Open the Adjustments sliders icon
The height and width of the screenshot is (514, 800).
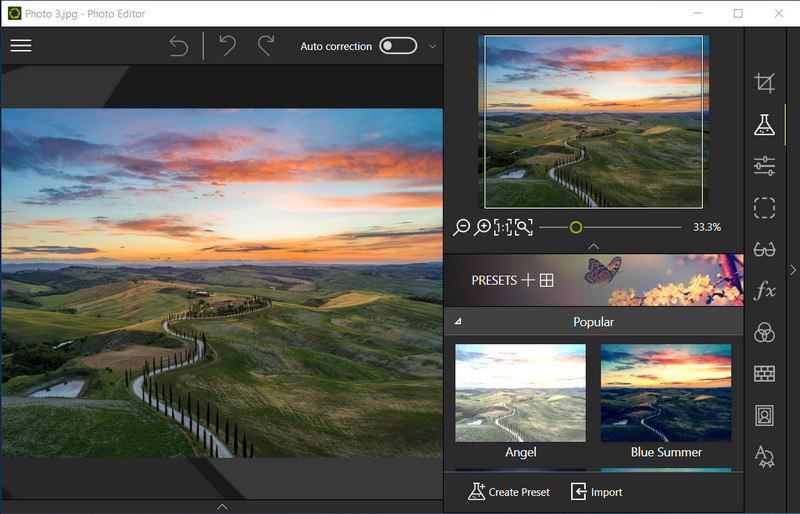764,166
